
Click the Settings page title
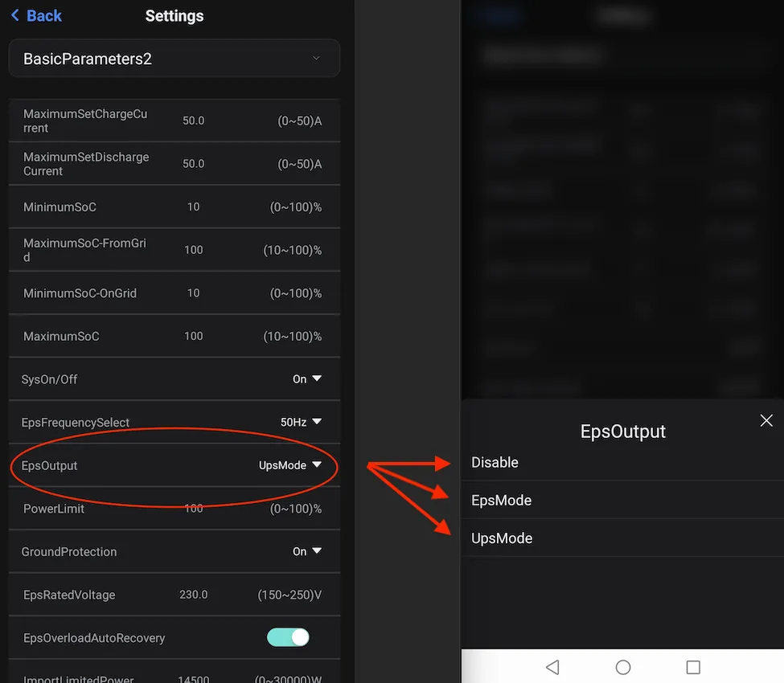click(174, 16)
